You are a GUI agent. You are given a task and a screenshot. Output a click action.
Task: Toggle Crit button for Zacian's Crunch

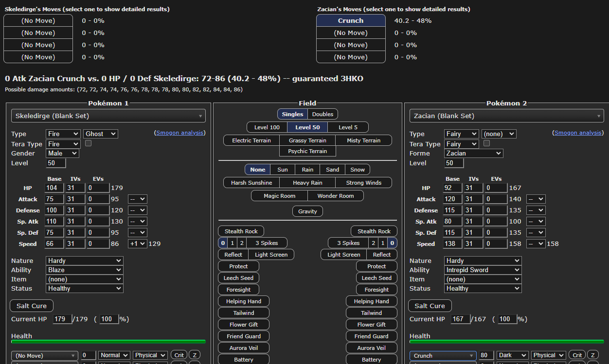[577, 355]
